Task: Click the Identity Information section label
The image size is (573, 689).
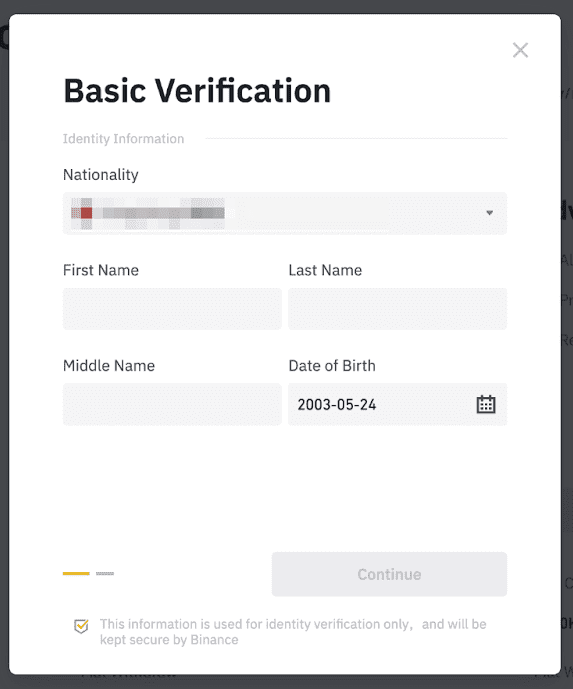Action: tap(123, 139)
